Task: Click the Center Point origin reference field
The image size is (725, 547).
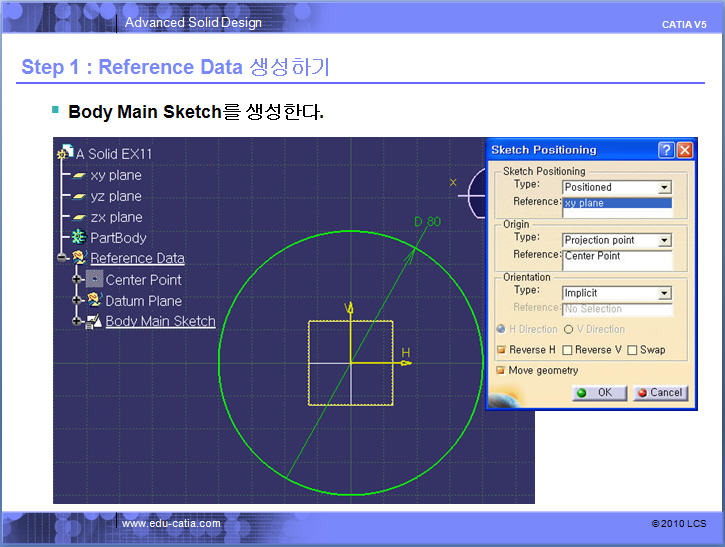Action: click(617, 260)
